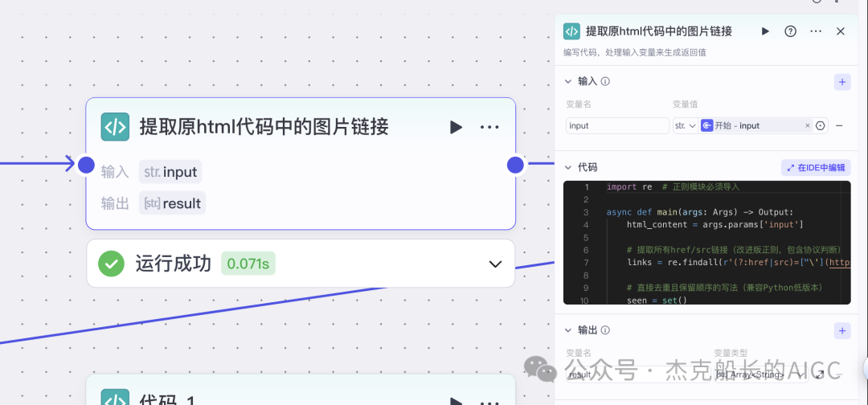Add a new input variable
868x405 pixels.
[842, 82]
